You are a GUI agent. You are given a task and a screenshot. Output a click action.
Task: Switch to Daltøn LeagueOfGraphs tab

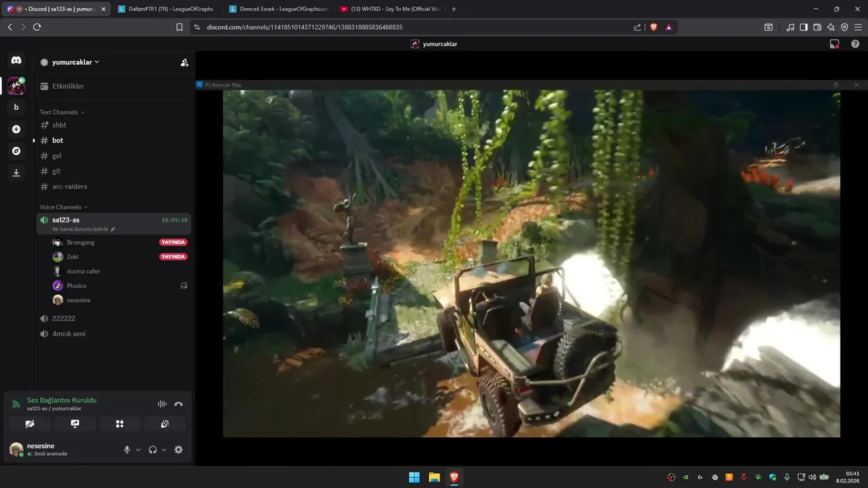pos(167,9)
